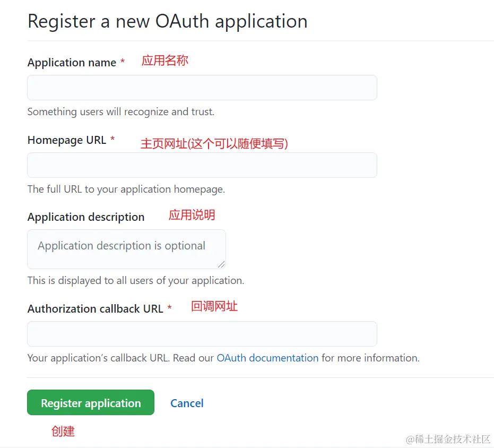Click the Homepage URL input field
This screenshot has height=448, width=494.
click(202, 165)
